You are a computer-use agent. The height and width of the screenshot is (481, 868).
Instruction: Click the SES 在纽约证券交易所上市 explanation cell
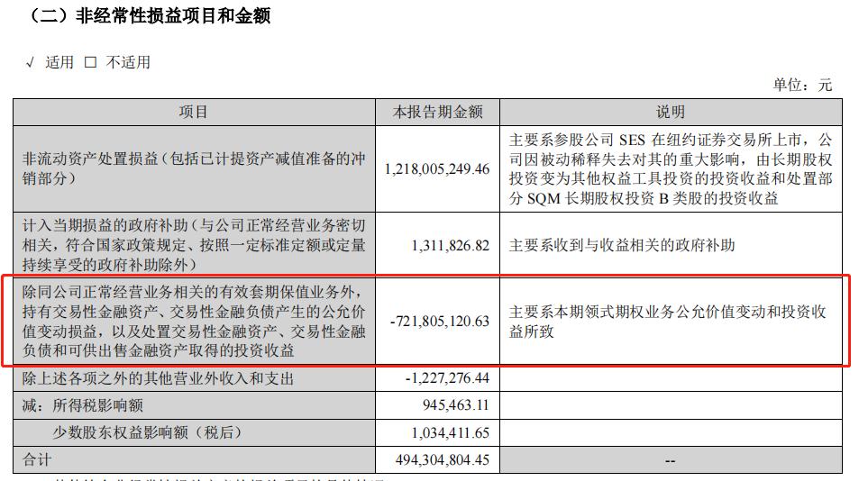pyautogui.click(x=671, y=168)
